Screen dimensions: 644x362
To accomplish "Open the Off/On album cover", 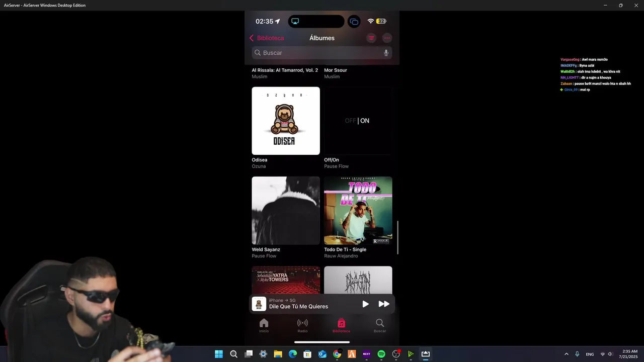I will (x=358, y=121).
